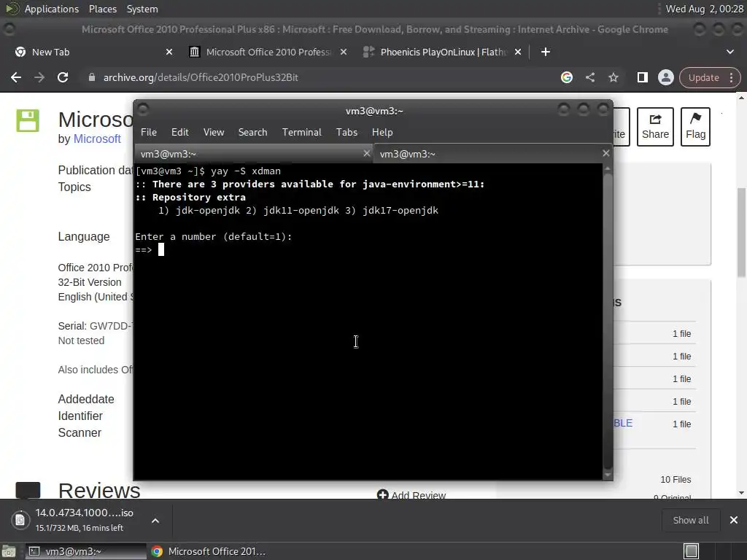Viewport: 747px width, 560px height.
Task: Expand Chrome tab search chevron
Action: (729, 52)
